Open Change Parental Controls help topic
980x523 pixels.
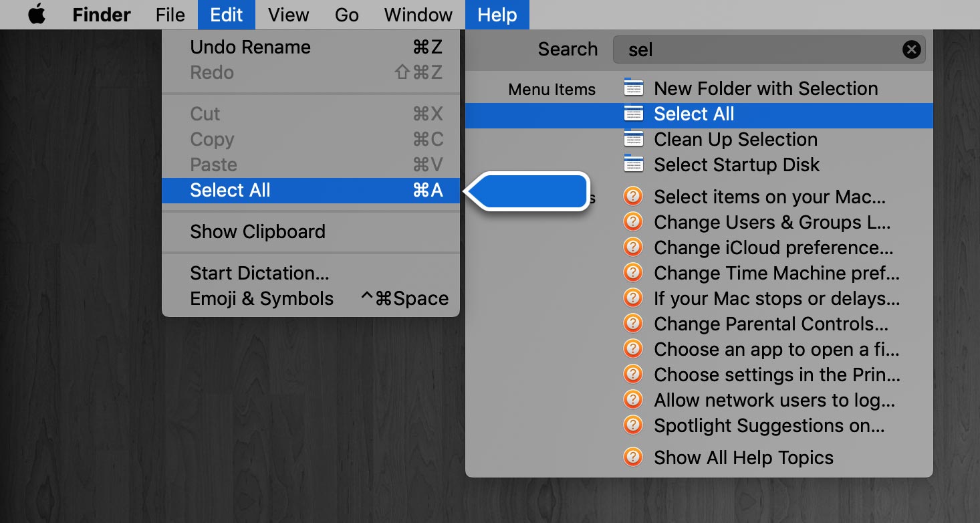(x=771, y=324)
